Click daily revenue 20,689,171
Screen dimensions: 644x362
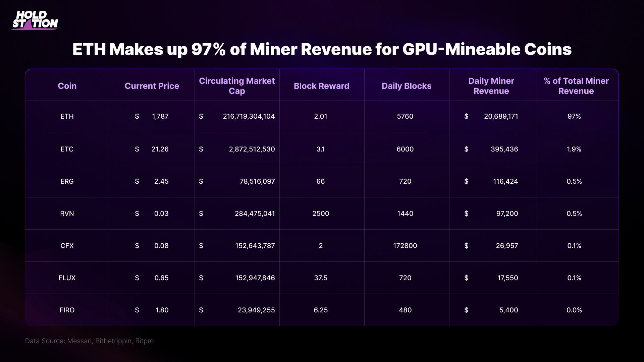[x=501, y=116]
